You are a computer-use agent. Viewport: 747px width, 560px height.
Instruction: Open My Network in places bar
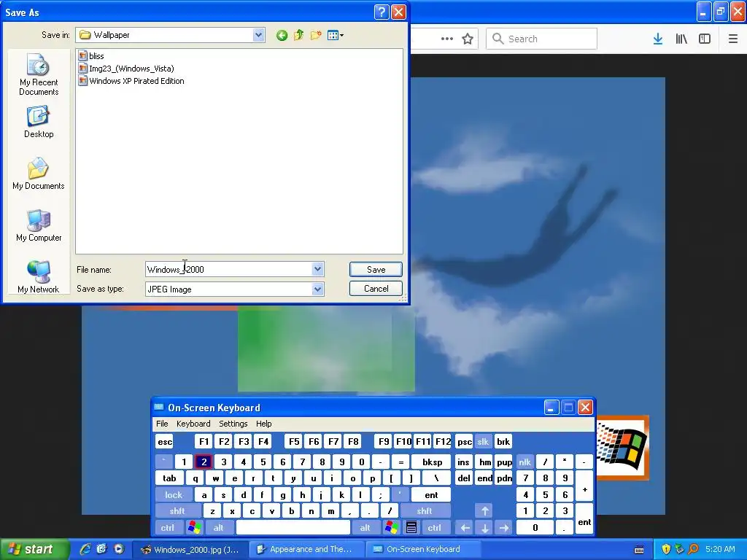coord(39,277)
